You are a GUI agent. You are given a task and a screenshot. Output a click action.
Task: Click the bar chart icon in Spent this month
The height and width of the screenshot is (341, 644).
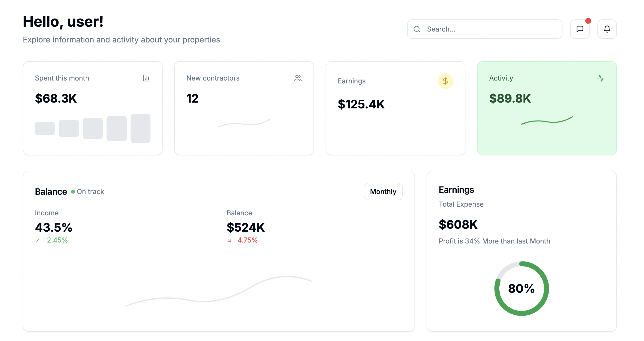pyautogui.click(x=146, y=78)
